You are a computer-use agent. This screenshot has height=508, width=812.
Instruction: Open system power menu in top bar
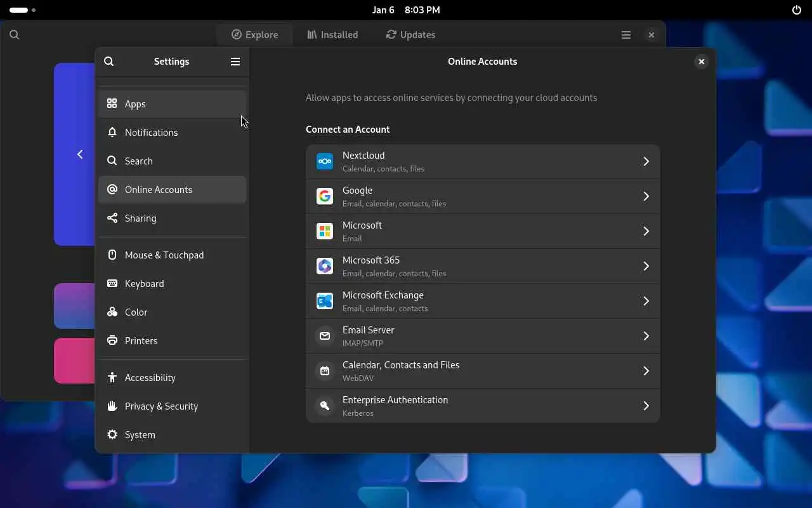pyautogui.click(x=797, y=10)
